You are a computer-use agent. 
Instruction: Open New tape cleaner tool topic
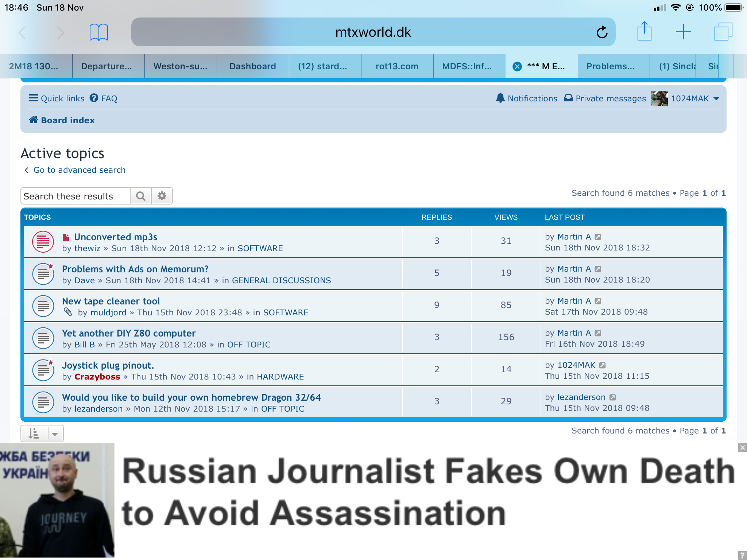point(111,301)
